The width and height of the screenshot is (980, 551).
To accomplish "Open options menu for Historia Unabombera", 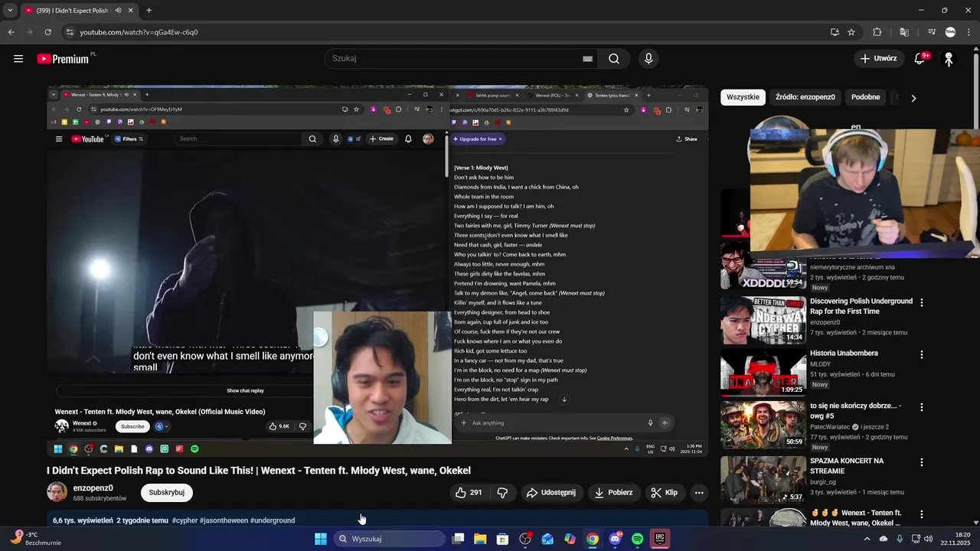I will pyautogui.click(x=921, y=355).
